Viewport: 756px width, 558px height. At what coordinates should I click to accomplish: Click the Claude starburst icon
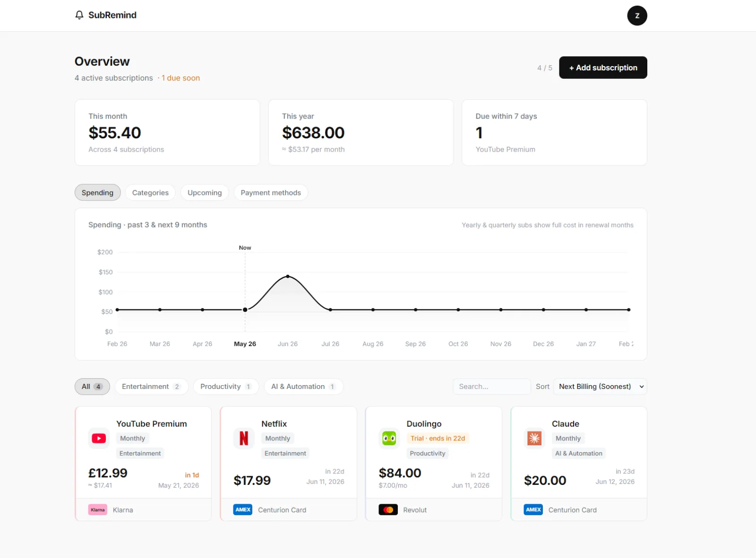pos(534,439)
